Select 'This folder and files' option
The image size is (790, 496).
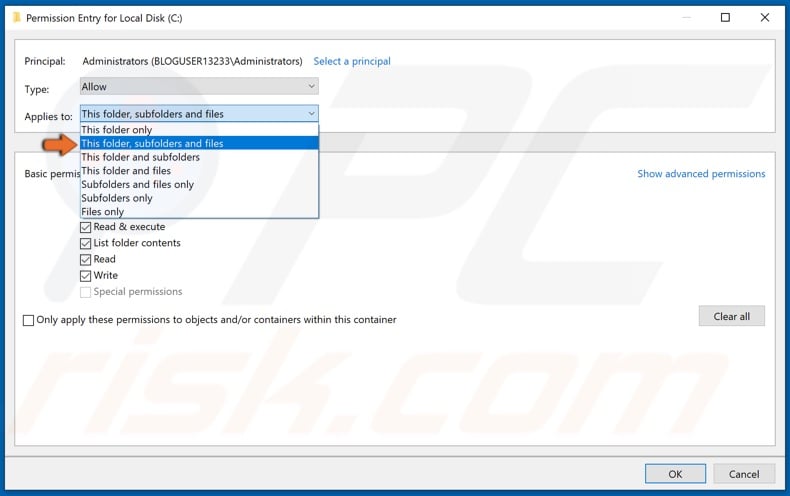point(199,170)
